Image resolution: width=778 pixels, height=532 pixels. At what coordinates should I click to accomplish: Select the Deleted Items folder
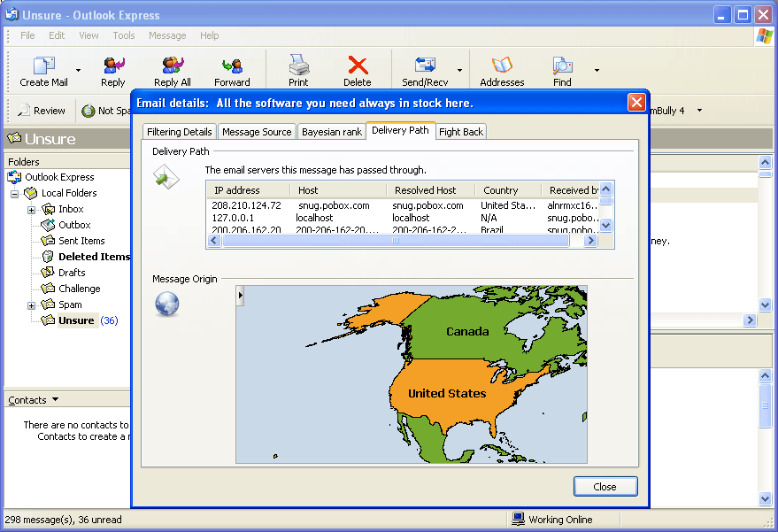point(94,257)
